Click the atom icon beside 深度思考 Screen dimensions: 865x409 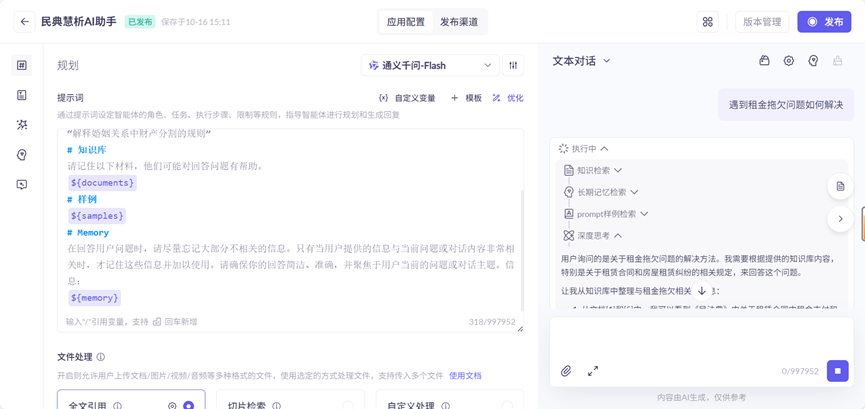pyautogui.click(x=569, y=235)
